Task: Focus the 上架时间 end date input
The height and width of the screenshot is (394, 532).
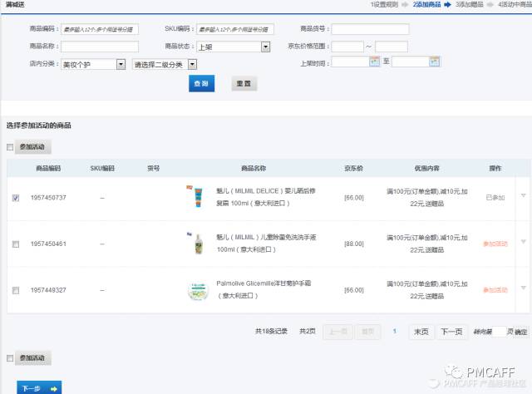Action: point(411,62)
